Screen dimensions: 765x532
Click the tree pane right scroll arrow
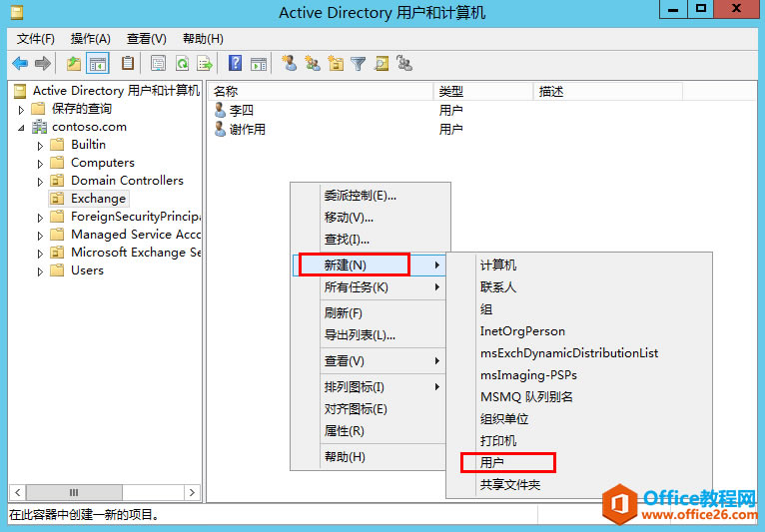[x=192, y=492]
